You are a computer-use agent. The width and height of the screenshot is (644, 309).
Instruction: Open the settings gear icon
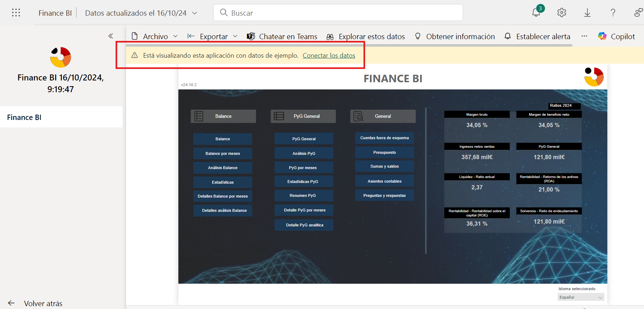tap(562, 13)
